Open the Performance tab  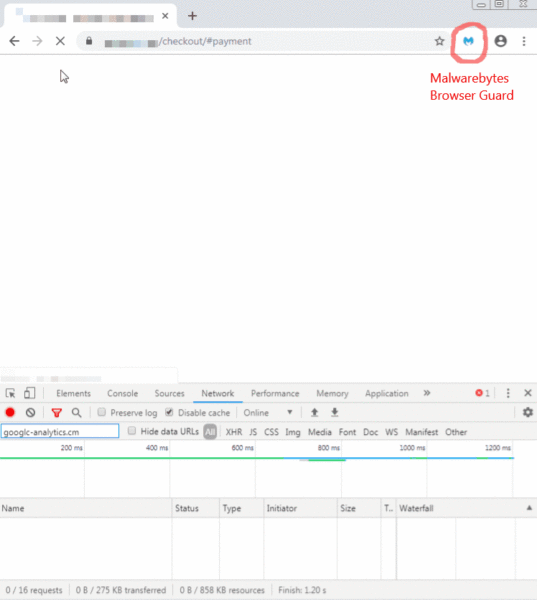tap(275, 393)
